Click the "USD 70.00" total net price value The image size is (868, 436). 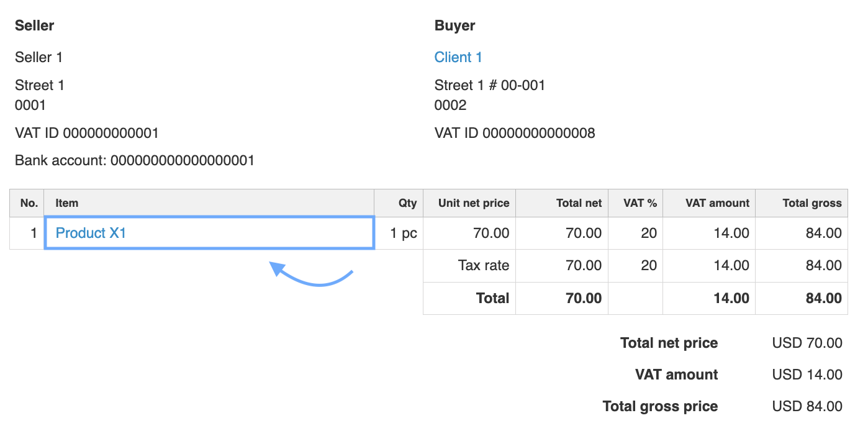click(x=807, y=343)
